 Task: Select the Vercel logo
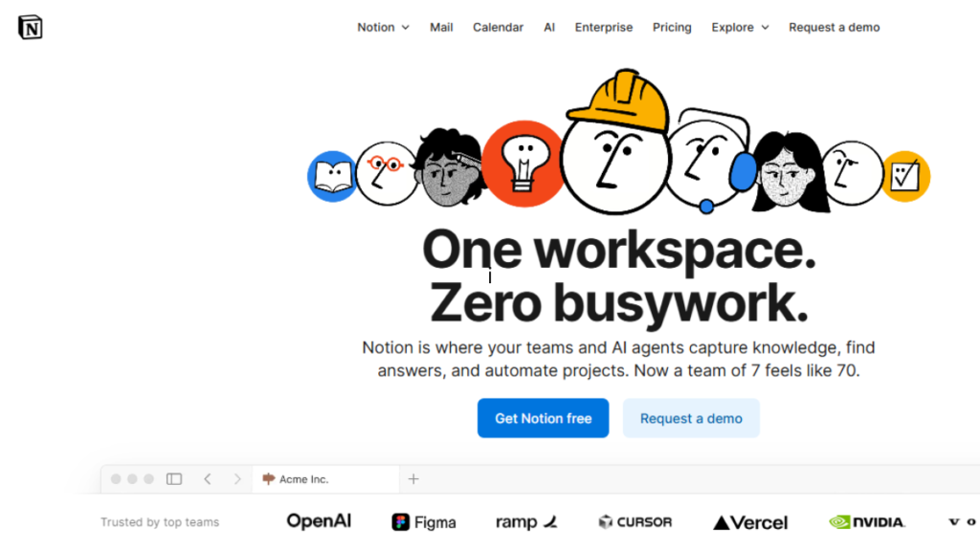(x=750, y=521)
